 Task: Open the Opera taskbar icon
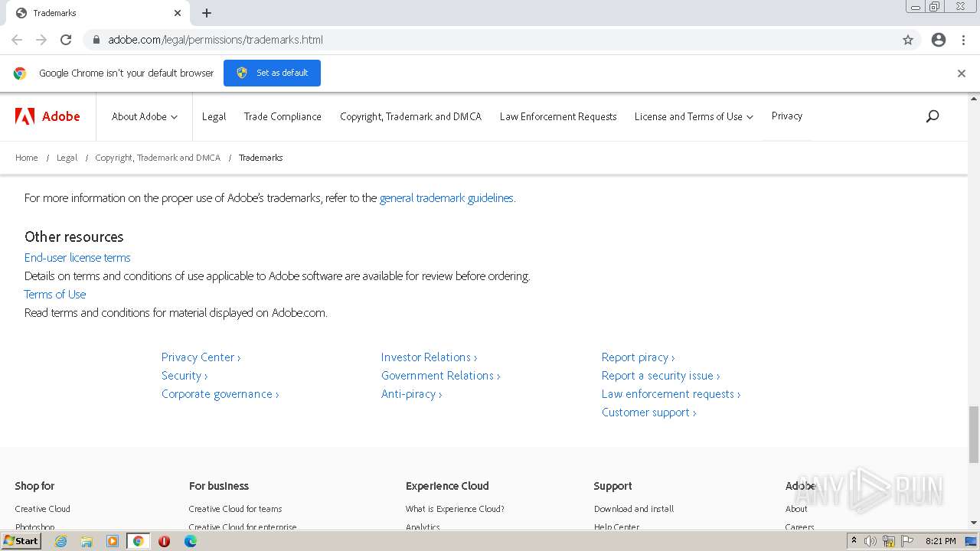(164, 541)
